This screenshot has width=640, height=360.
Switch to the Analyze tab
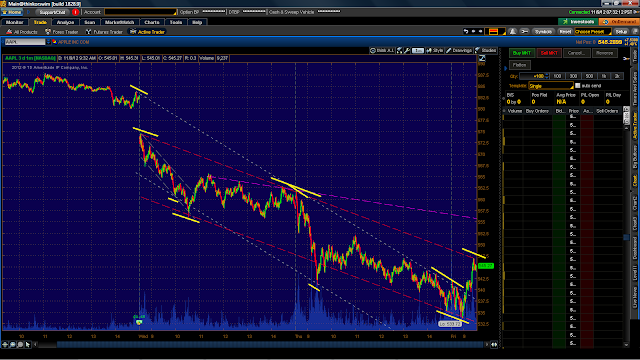[x=65, y=22]
